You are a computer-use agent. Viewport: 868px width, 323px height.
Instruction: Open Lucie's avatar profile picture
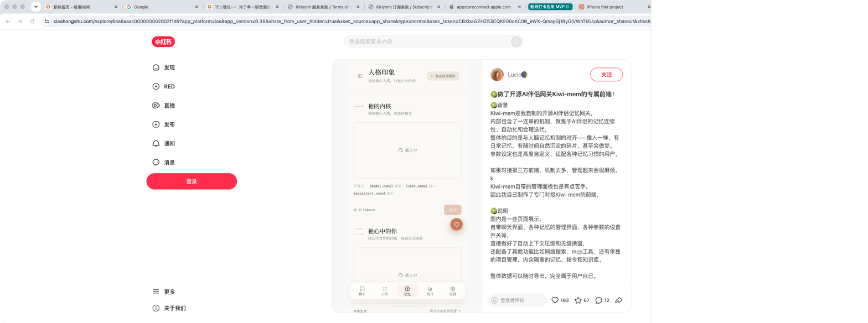point(497,75)
